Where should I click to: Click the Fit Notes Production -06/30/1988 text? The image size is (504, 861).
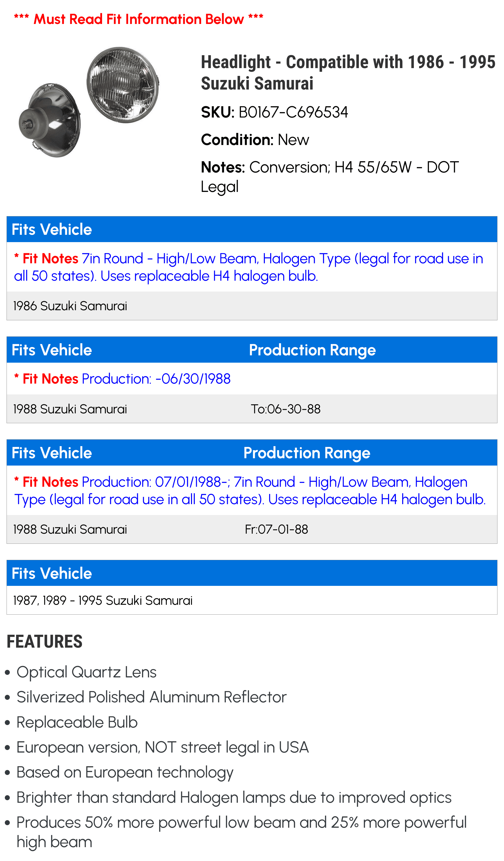[x=122, y=379]
